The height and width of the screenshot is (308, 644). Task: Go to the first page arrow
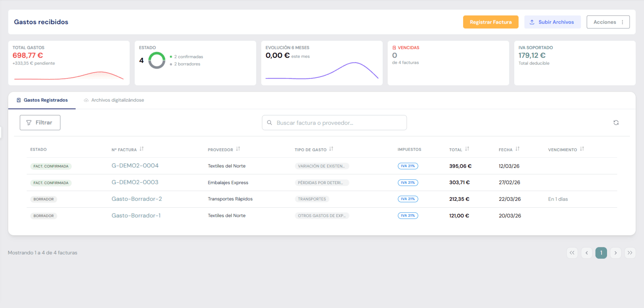coord(572,253)
